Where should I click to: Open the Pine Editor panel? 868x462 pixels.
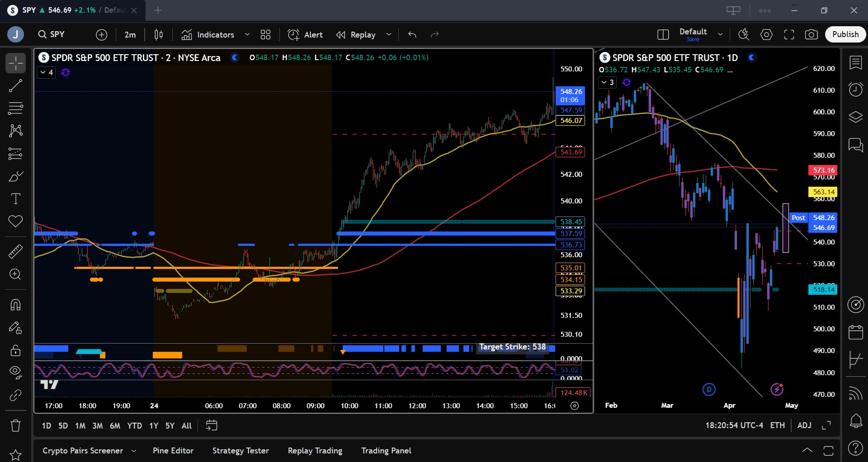pos(173,451)
